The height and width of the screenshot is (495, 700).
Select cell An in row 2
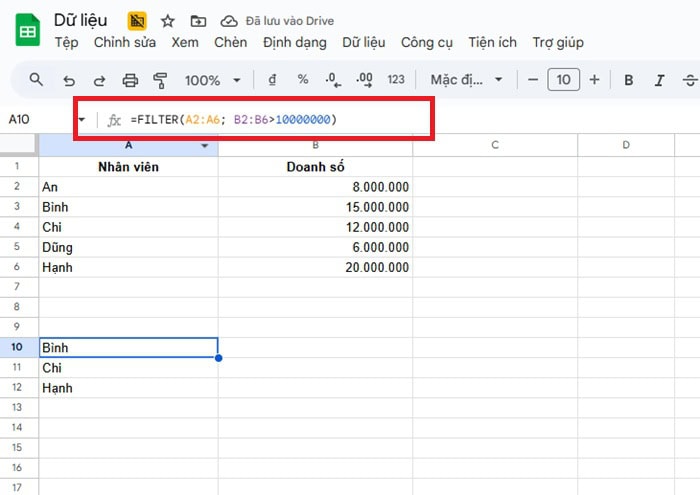(x=129, y=187)
